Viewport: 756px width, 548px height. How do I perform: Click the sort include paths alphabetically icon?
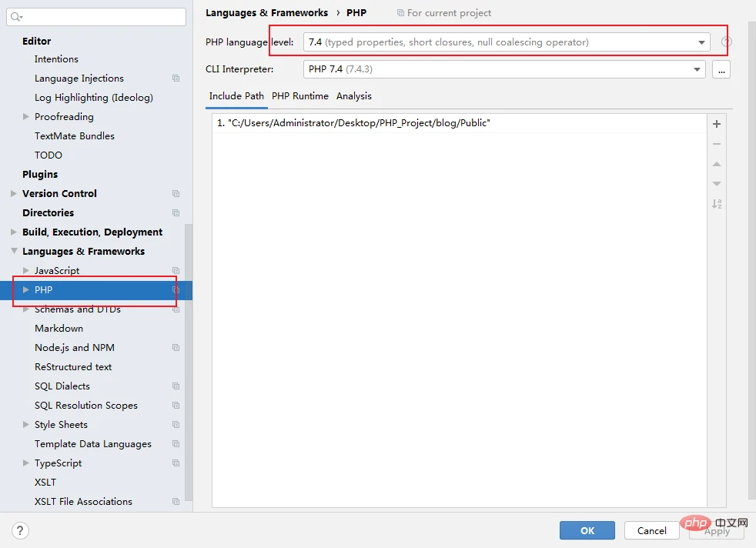pos(717,204)
